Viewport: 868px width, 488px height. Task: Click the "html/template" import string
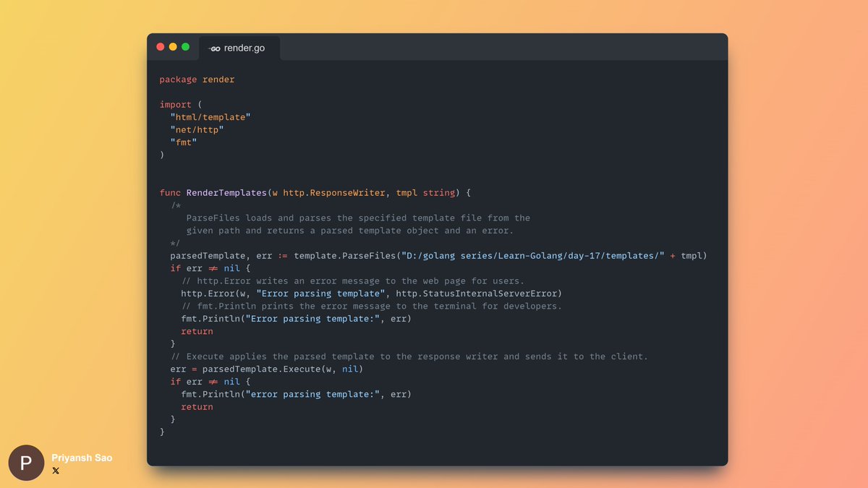210,117
